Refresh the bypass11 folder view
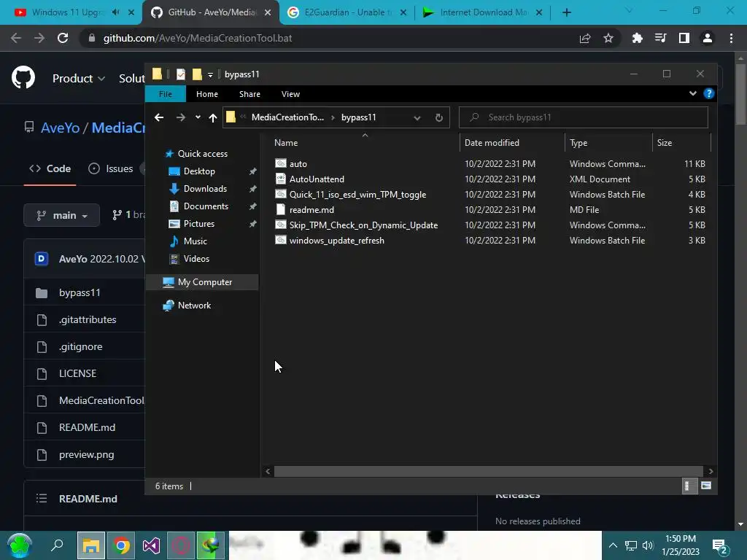The height and width of the screenshot is (560, 747). coord(438,117)
